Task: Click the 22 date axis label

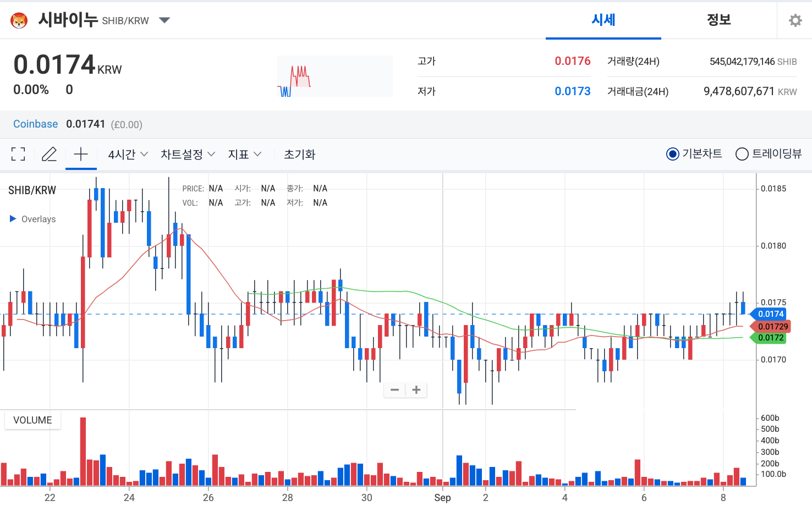Action: point(50,497)
